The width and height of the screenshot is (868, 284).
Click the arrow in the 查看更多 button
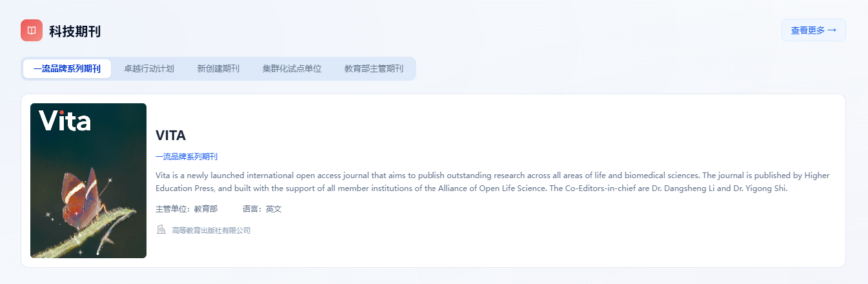[832, 30]
